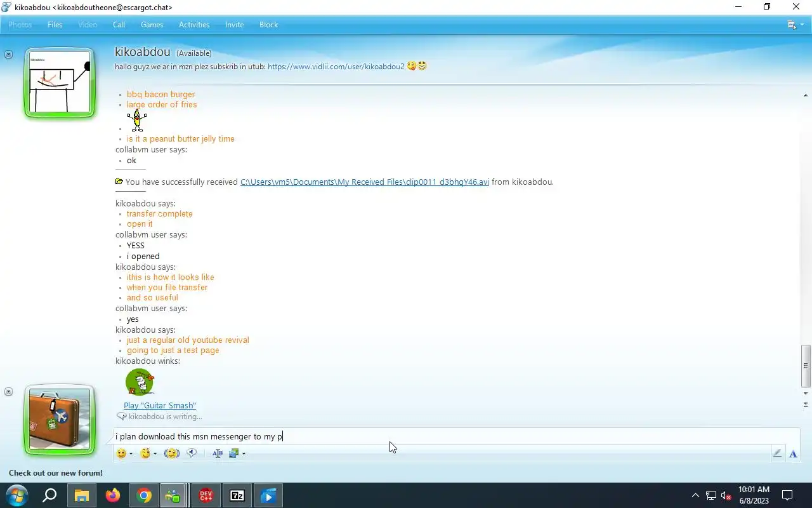
Task: Click "is it a peanut butter jelly time" message
Action: [x=181, y=139]
